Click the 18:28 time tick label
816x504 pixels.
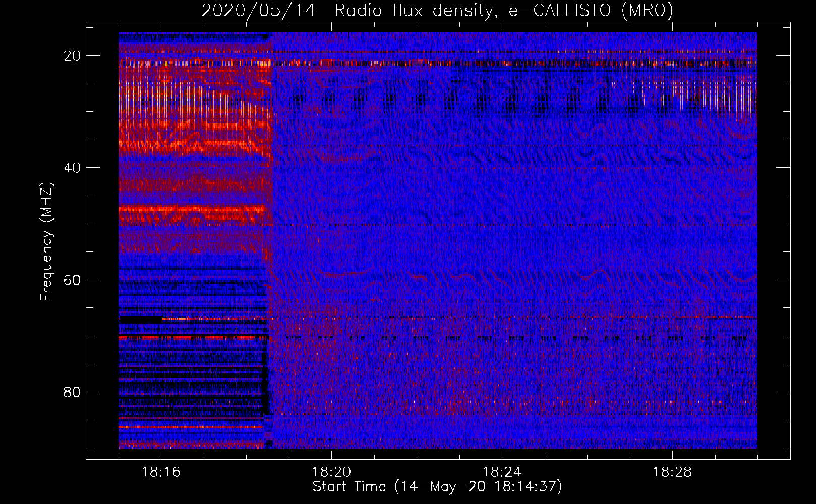tap(672, 472)
